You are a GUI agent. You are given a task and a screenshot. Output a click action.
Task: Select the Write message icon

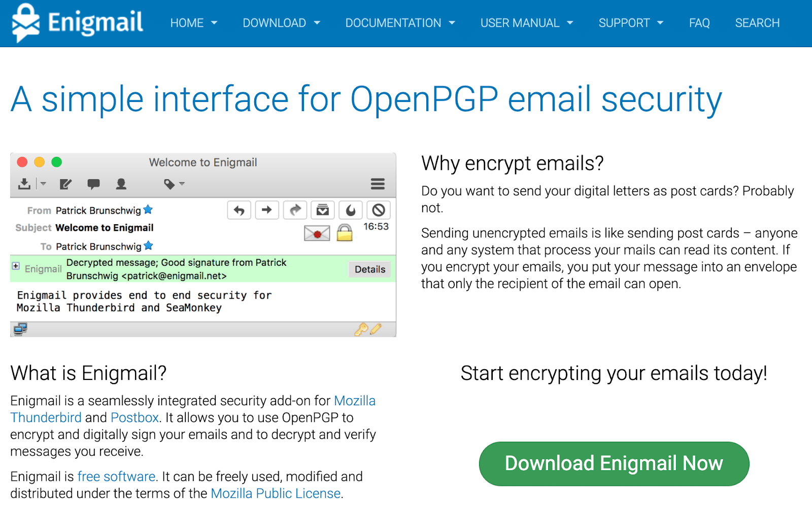65,184
